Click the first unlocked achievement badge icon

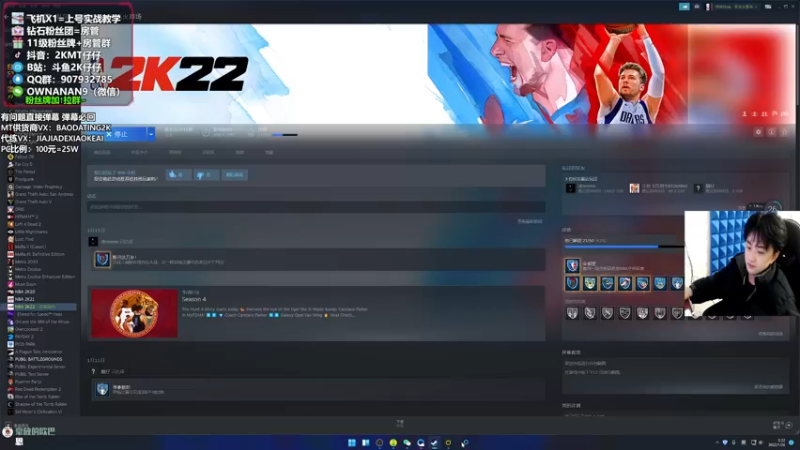[572, 283]
